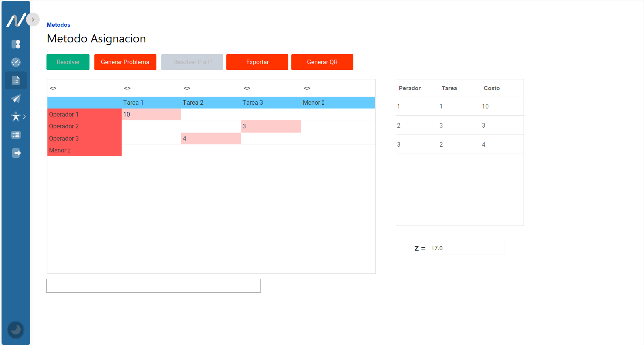
Task: Expand the sidebar with the chevron button
Action: (x=33, y=19)
